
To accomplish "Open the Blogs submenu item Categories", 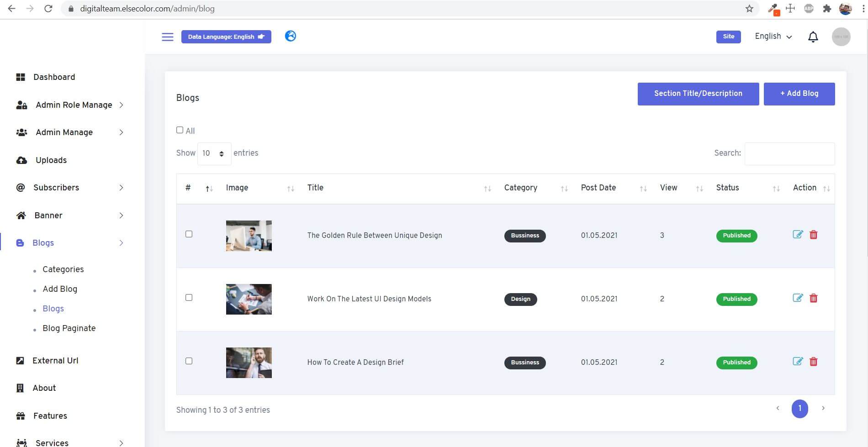I will coord(63,269).
